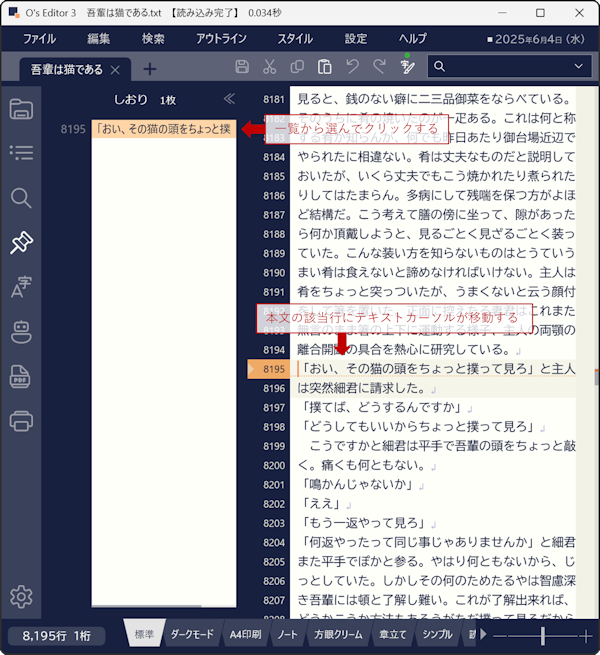Viewport: 600px width, 655px height.
Task: Click the printer icon in sidebar
Action: pyautogui.click(x=21, y=421)
